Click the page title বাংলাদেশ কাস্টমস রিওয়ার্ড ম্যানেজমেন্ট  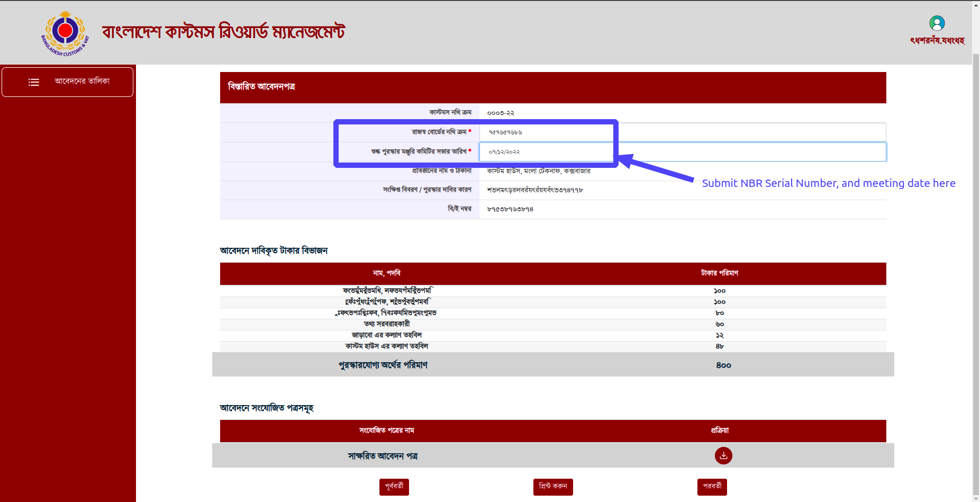(223, 32)
